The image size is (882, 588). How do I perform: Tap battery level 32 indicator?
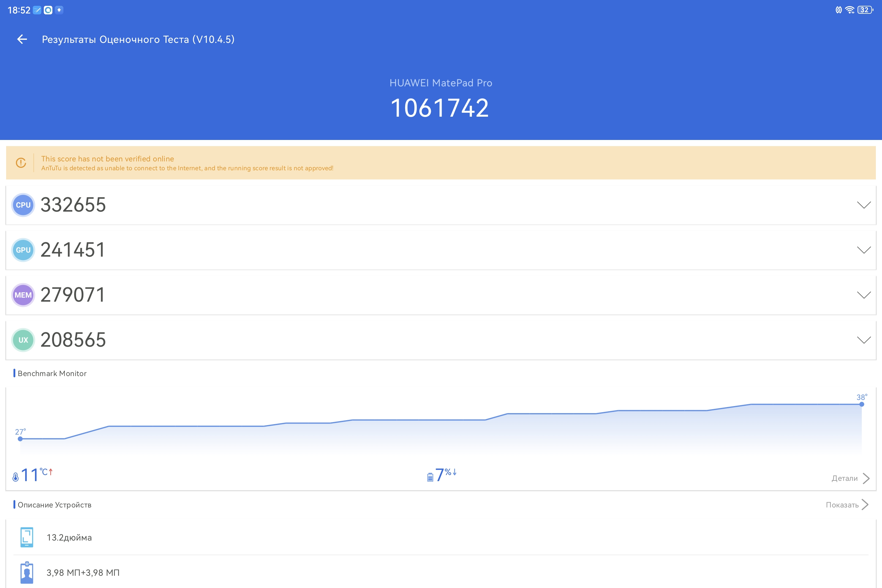(865, 10)
